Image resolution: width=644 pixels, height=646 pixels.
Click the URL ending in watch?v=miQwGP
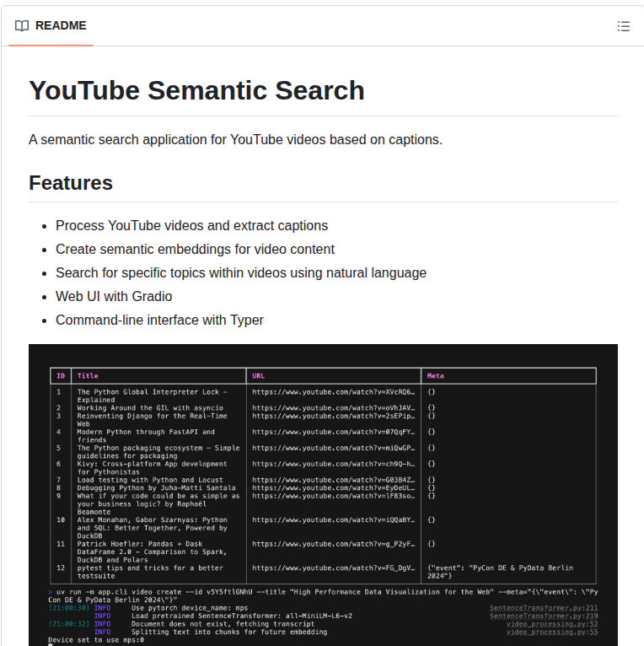tap(334, 448)
